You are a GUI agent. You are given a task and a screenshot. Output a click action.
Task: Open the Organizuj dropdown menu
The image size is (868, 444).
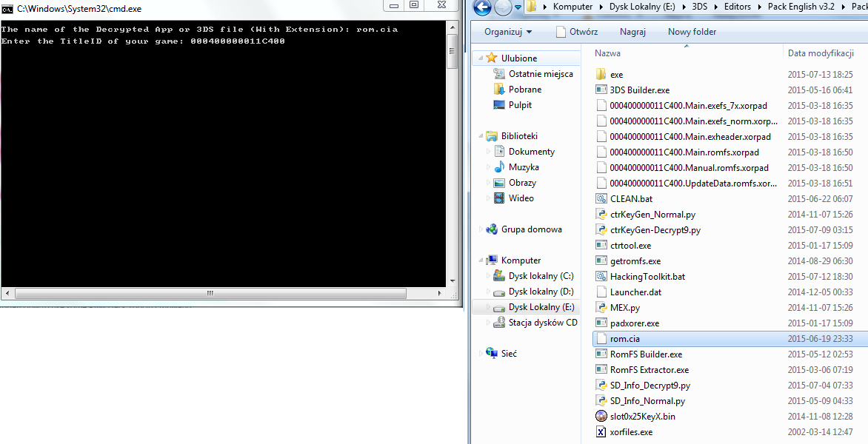[508, 32]
